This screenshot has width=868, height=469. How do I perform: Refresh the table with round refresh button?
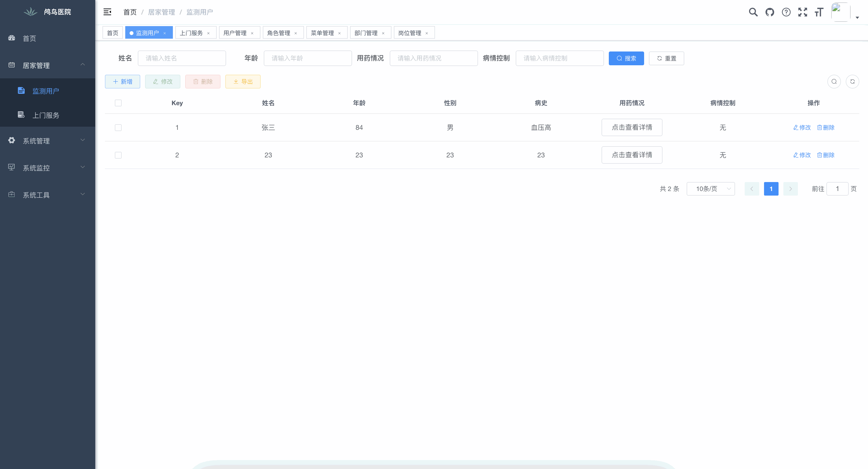pyautogui.click(x=852, y=81)
